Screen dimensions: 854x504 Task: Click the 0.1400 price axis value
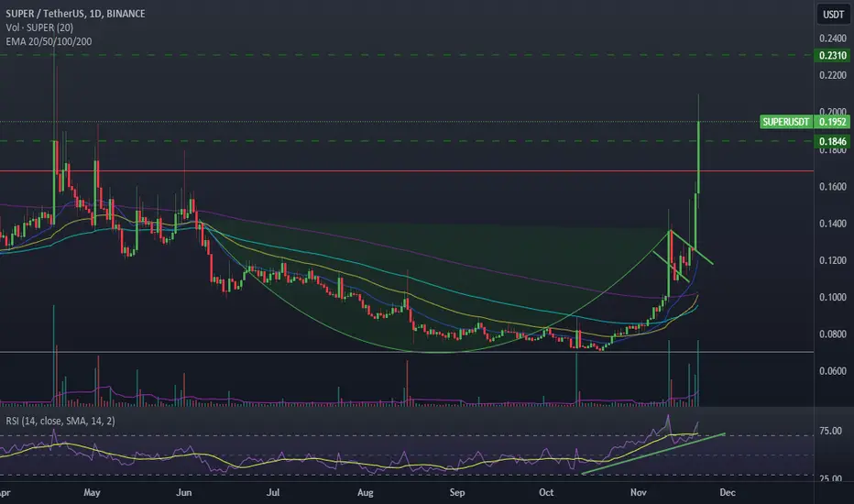(833, 224)
